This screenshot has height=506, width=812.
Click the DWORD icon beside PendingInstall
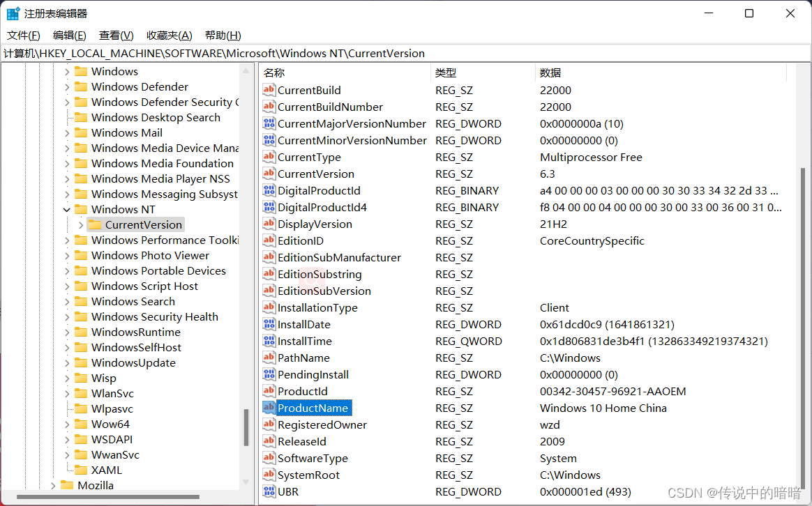pos(269,374)
